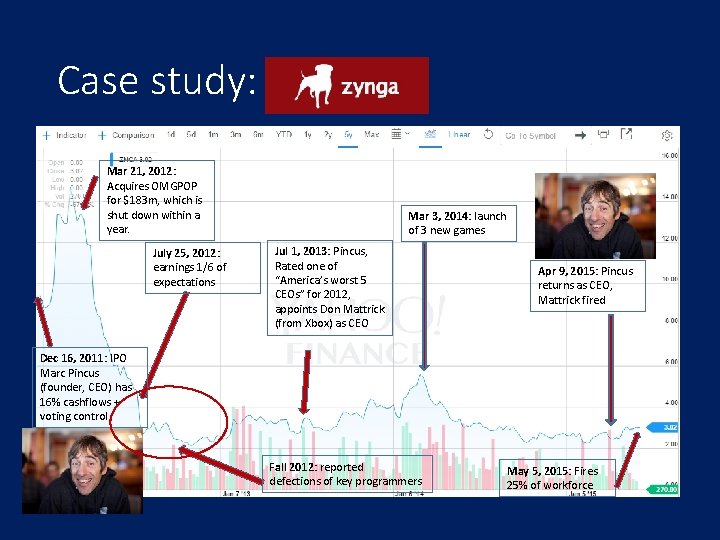Open the date interval calendar dropdown
The height and width of the screenshot is (540, 720).
pyautogui.click(x=400, y=134)
